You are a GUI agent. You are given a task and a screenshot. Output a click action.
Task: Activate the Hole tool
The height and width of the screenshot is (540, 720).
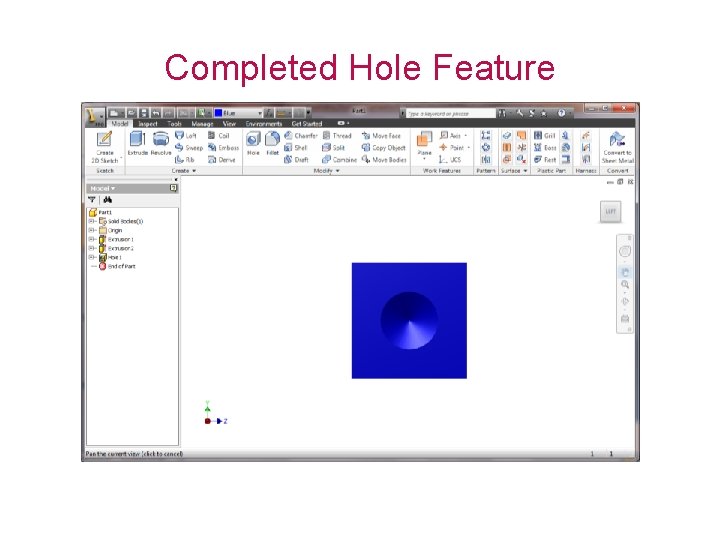253,143
